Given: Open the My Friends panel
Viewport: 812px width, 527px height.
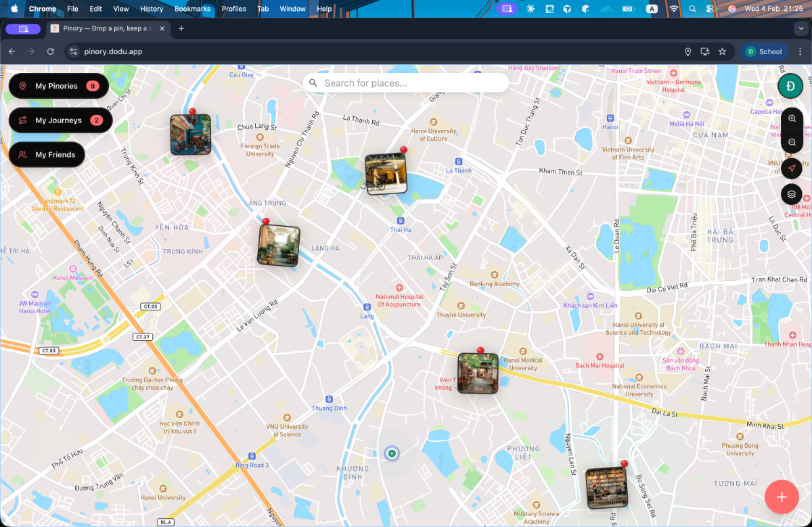Looking at the screenshot, I should click(x=47, y=155).
